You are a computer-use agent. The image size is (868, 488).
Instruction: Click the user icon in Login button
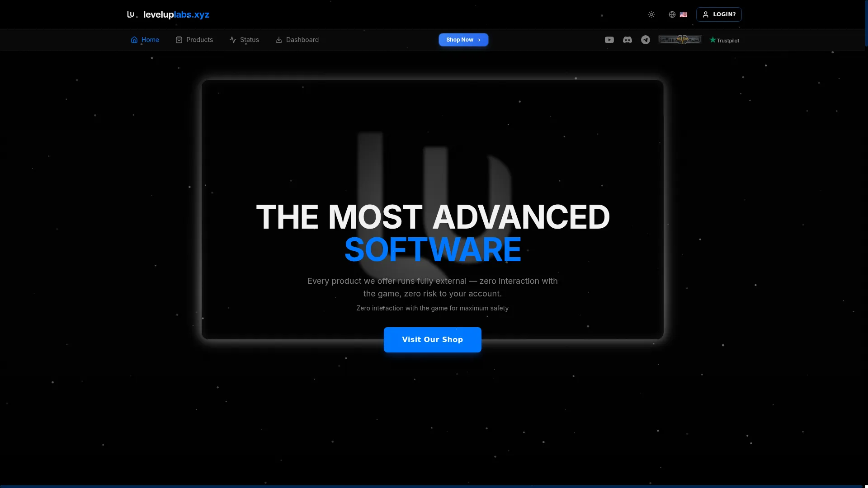click(706, 14)
